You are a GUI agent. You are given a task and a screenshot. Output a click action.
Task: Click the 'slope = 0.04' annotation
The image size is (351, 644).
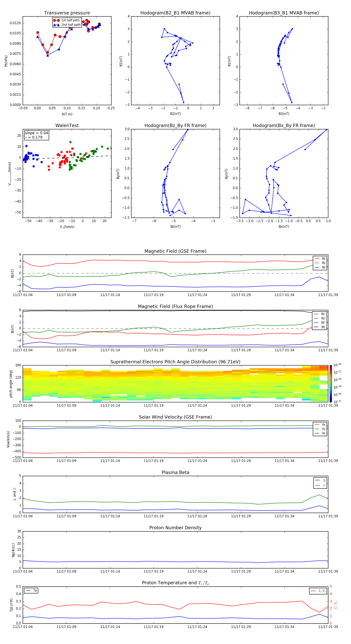tap(36, 133)
